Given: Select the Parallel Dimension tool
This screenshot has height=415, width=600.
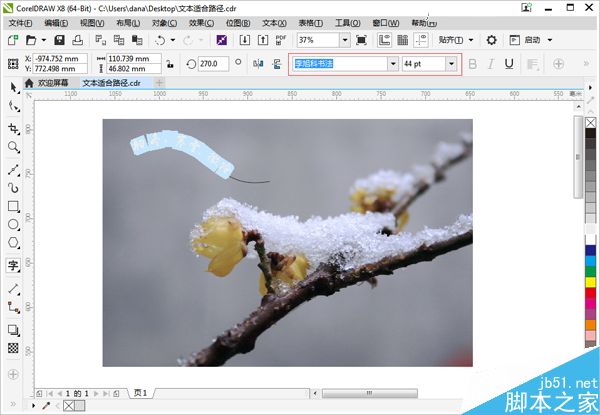Looking at the screenshot, I should click(x=13, y=289).
